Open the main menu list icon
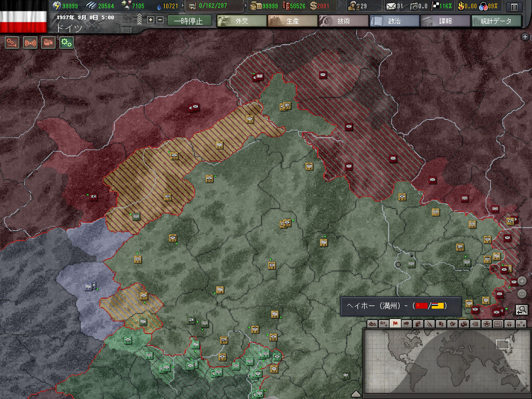Screen dimensions: 532x399 [x=514, y=6]
